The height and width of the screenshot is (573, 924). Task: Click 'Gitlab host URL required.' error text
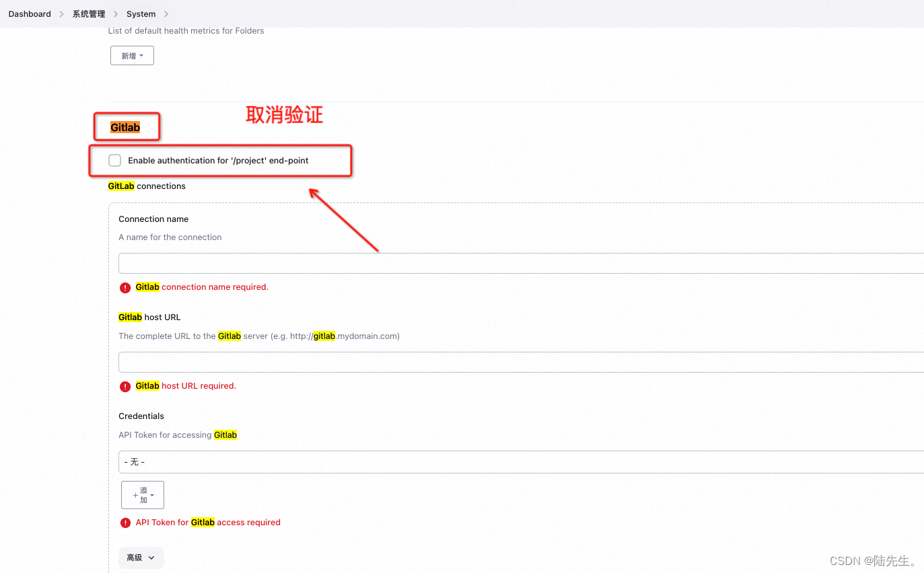coord(186,386)
